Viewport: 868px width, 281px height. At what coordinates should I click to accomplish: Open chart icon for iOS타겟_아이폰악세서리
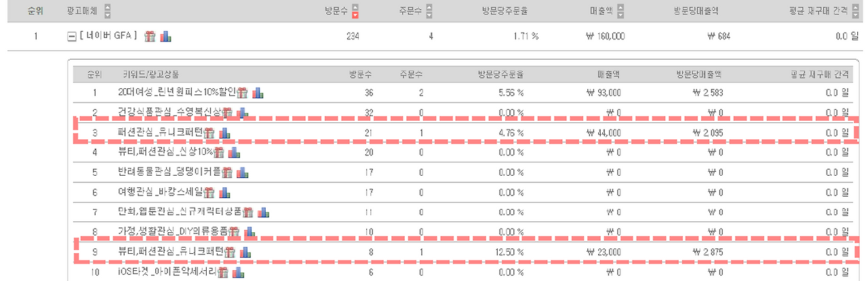(x=237, y=272)
